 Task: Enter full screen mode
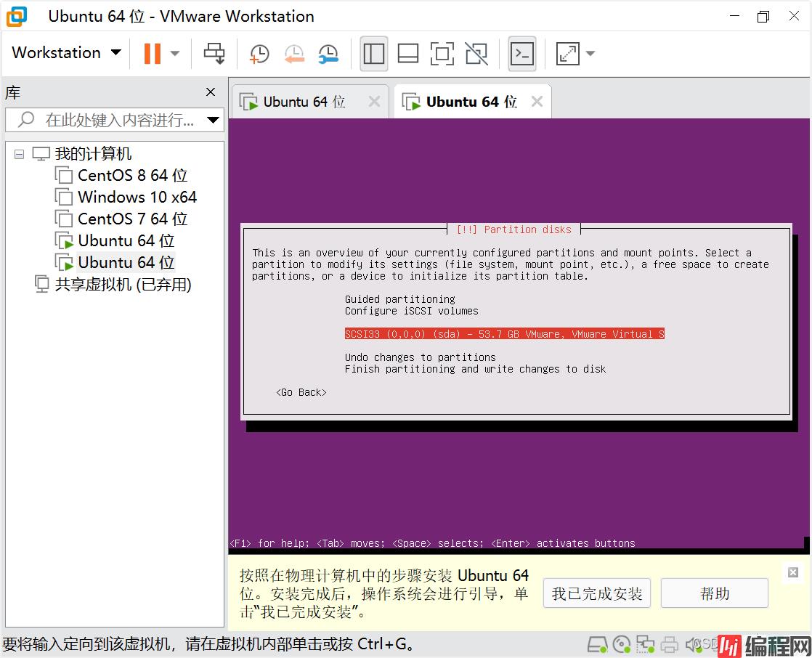pos(442,53)
